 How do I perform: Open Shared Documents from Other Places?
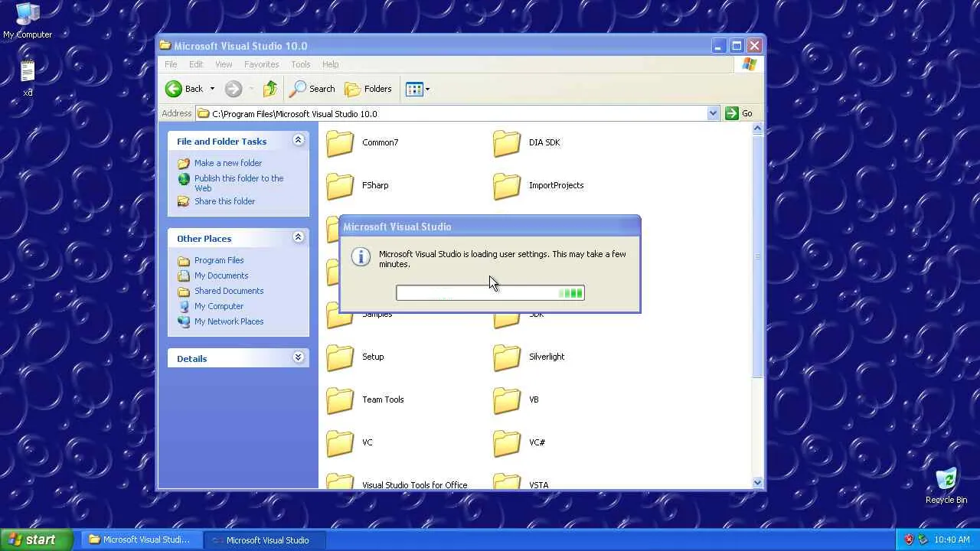pos(229,291)
